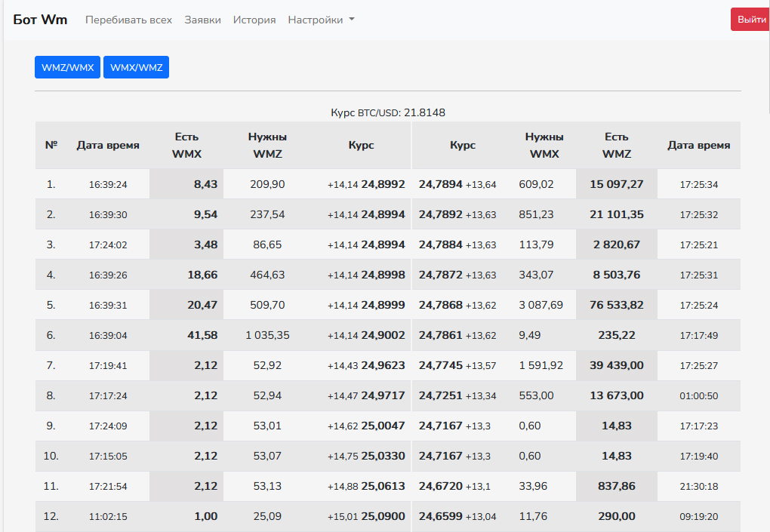
Task: Click the Бот Wm brand link
Action: pyautogui.click(x=40, y=20)
